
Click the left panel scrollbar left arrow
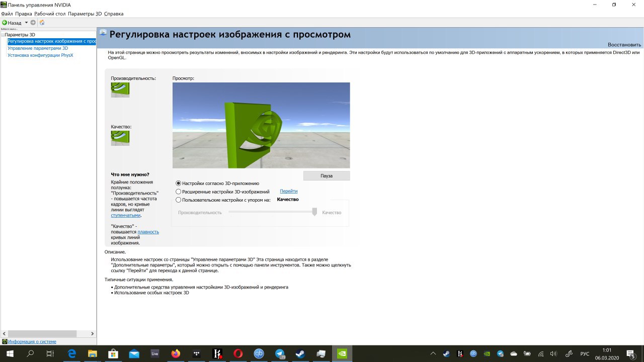(5, 333)
